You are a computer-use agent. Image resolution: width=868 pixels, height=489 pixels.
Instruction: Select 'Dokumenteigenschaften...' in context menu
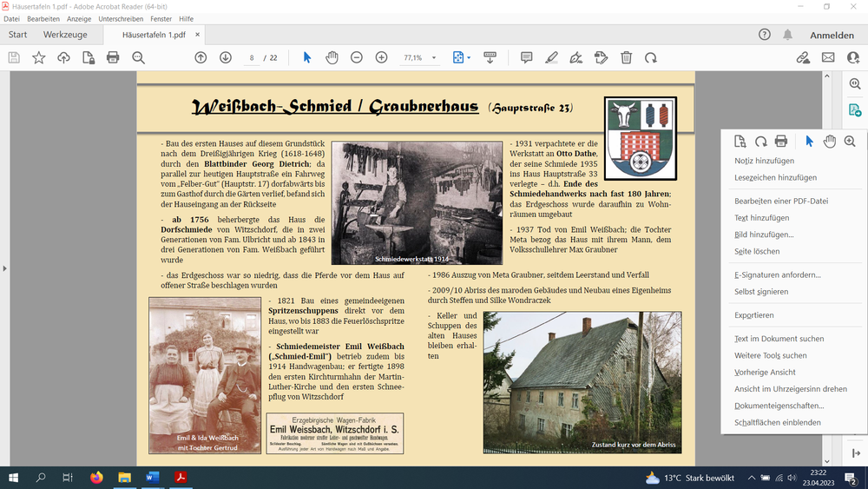coord(779,406)
